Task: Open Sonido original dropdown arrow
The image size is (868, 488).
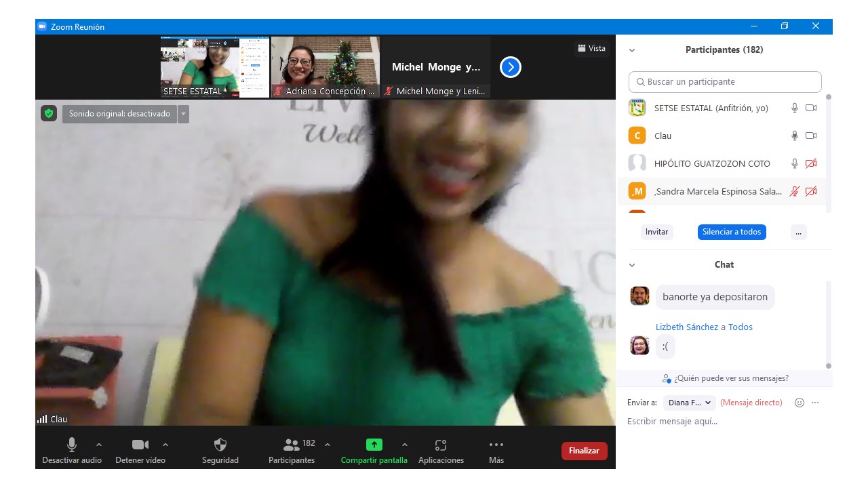Action: point(183,114)
